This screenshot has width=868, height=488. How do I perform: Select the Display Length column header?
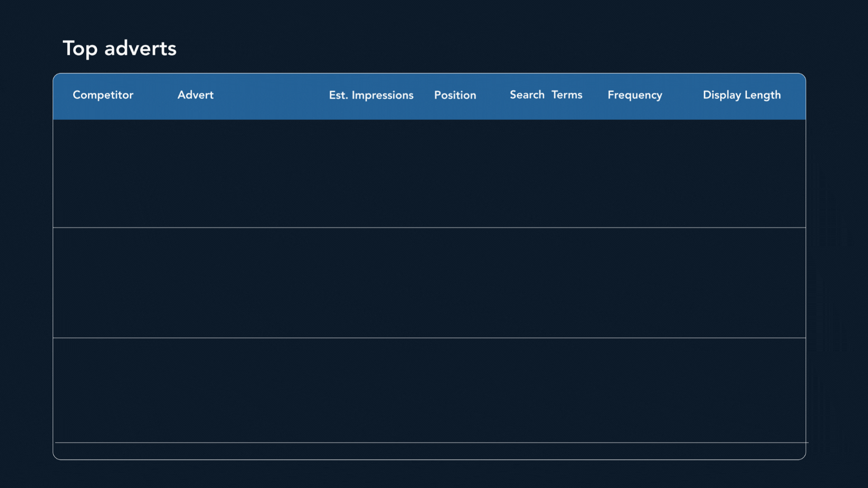pyautogui.click(x=741, y=95)
